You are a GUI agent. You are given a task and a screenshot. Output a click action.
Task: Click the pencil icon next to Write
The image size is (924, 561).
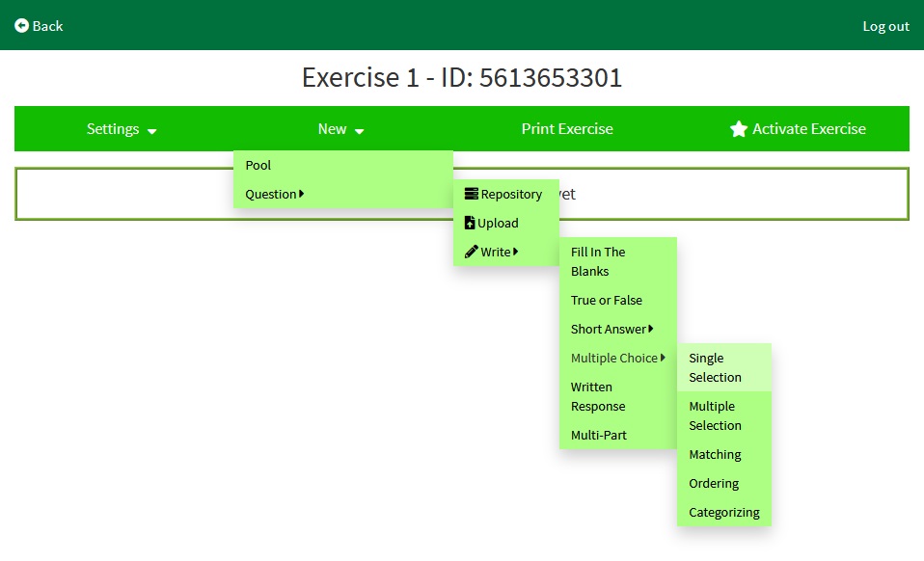coord(471,252)
